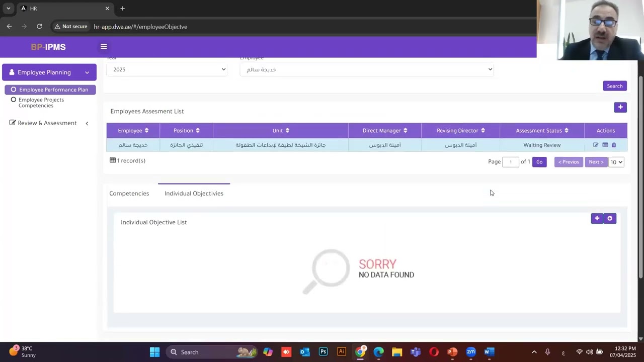The width and height of the screenshot is (644, 362).
Task: Open the Employee selection dropdown
Action: (367, 69)
